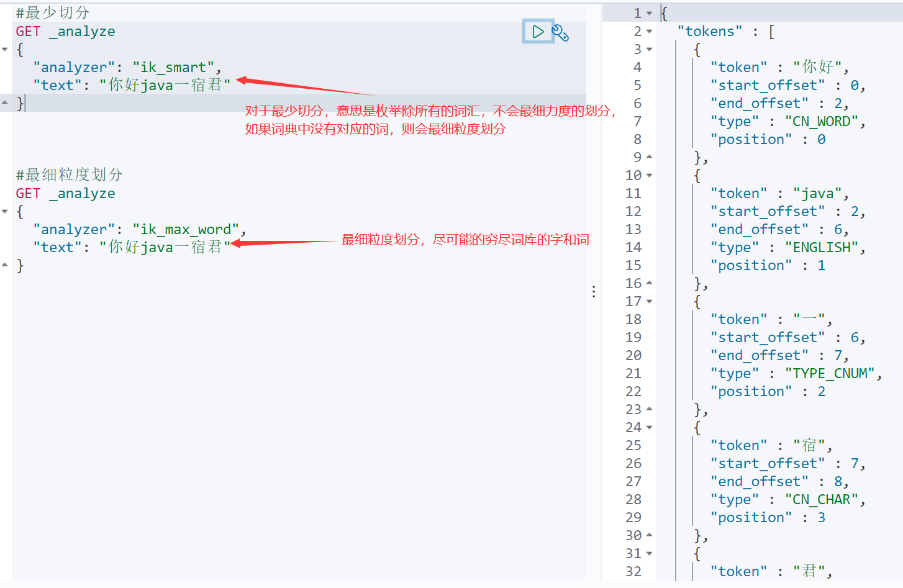Fold the token object at line 3
The height and width of the screenshot is (588, 903).
pyautogui.click(x=650, y=49)
